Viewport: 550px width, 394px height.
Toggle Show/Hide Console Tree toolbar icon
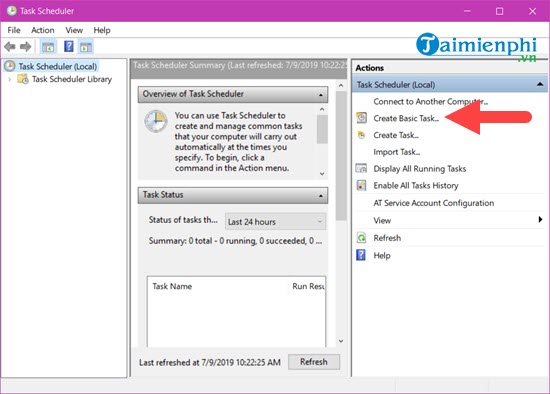tap(48, 46)
